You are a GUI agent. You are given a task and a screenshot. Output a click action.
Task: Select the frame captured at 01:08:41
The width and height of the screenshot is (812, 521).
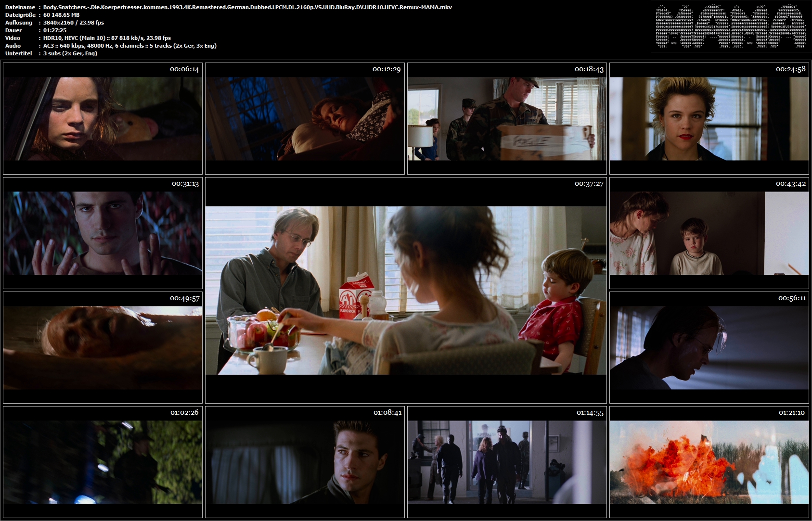pos(305,462)
